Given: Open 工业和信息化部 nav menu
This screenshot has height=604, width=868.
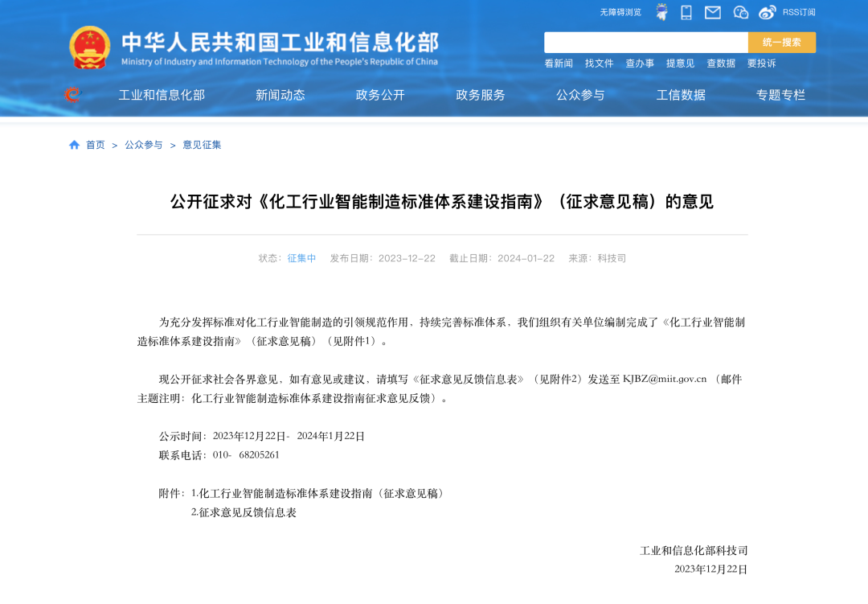Looking at the screenshot, I should [162, 95].
